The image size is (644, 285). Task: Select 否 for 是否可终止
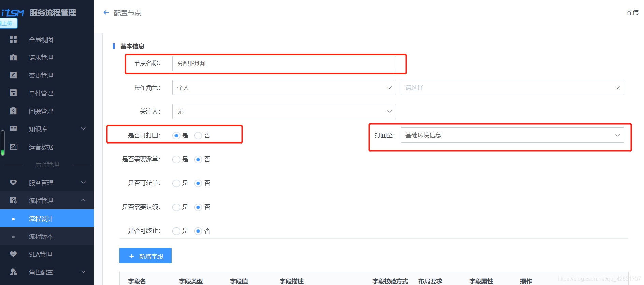tap(198, 231)
